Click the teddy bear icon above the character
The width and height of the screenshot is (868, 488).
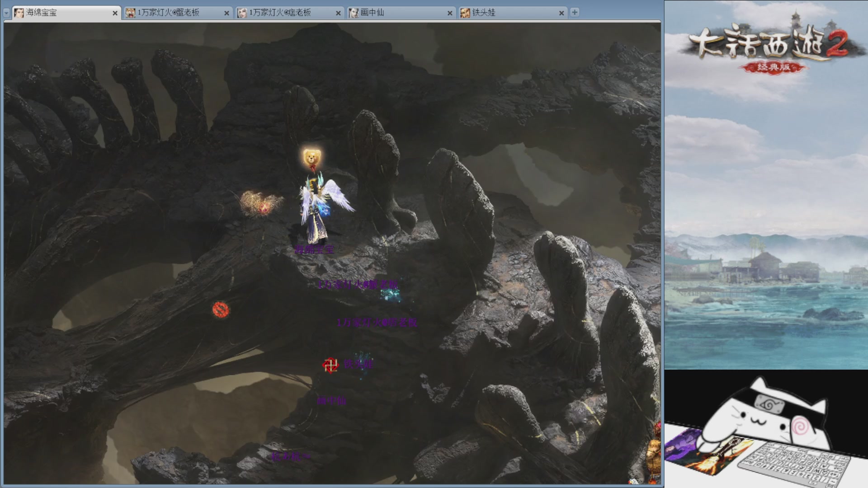pos(312,159)
